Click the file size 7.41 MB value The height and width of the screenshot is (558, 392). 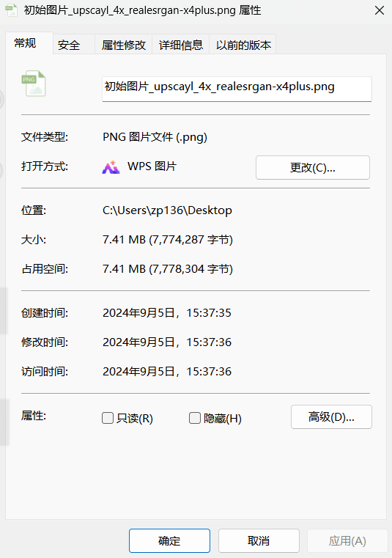click(168, 240)
